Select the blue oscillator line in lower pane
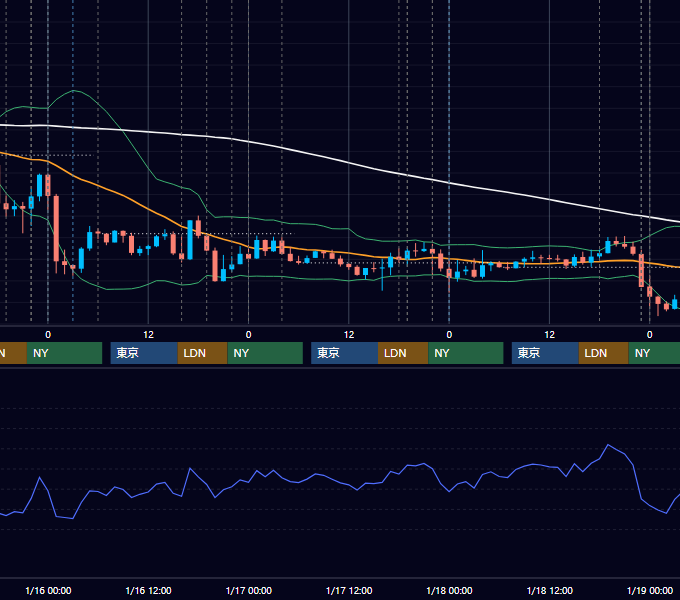Viewport: 680px width, 600px height. [x=349, y=486]
